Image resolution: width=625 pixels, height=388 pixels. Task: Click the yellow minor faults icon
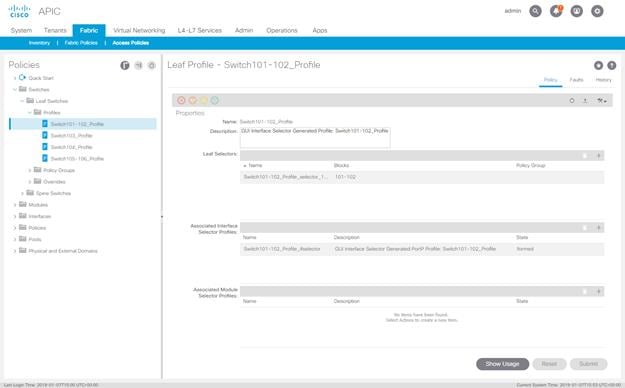(x=203, y=100)
